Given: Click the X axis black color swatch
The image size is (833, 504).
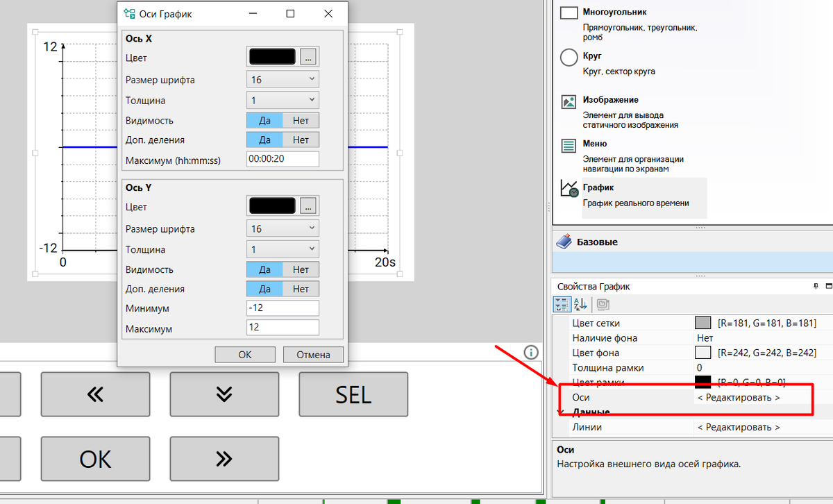Looking at the screenshot, I should click(x=272, y=57).
